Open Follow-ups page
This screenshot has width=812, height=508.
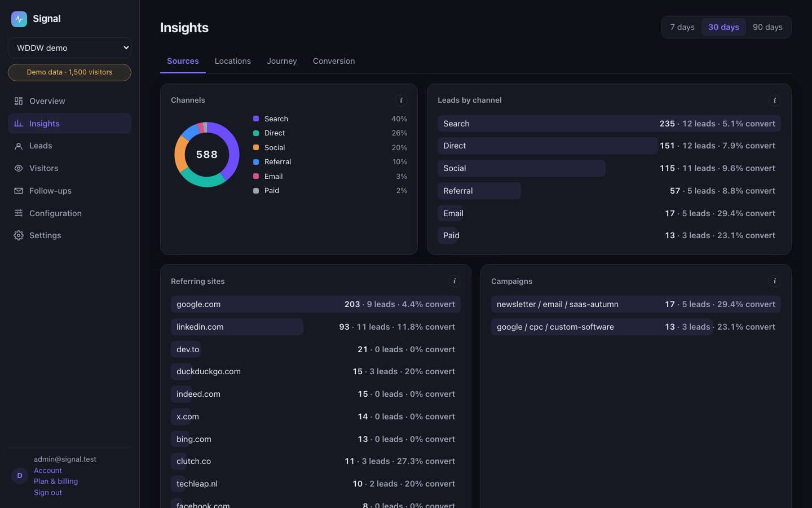pos(69,191)
